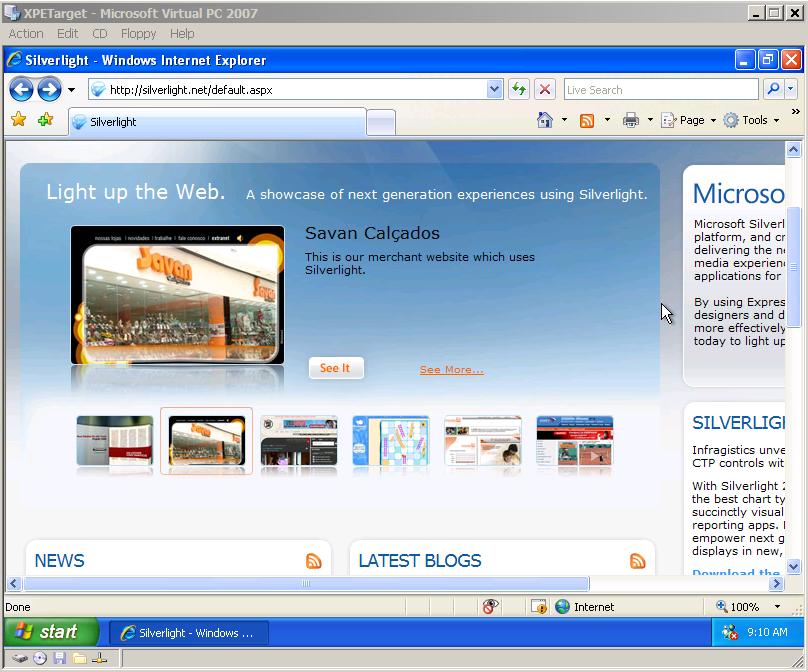Click the LATEST BLOGS RSS feed icon
The image size is (808, 672).
point(637,561)
